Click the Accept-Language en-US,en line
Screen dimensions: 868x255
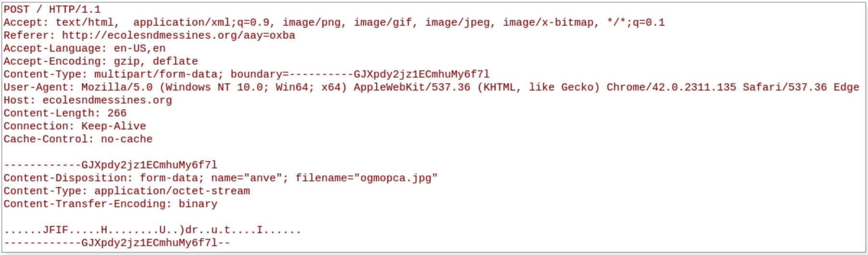(84, 49)
